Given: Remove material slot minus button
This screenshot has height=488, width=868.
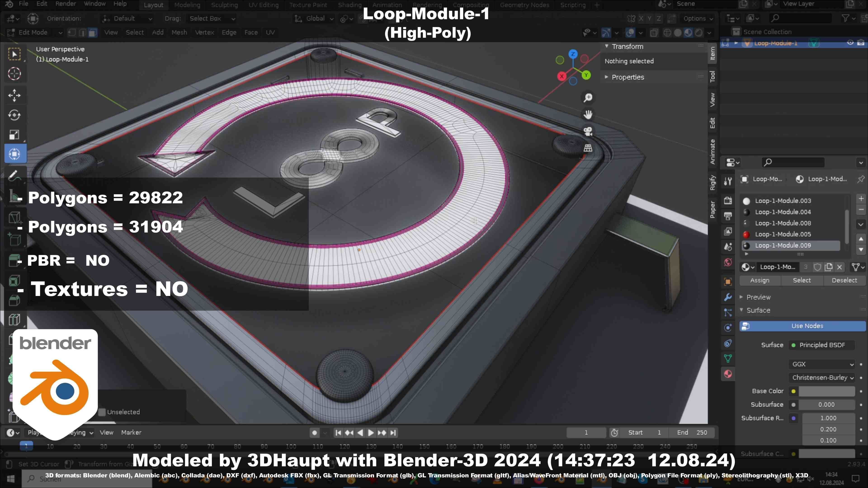Looking at the screenshot, I should [861, 209].
